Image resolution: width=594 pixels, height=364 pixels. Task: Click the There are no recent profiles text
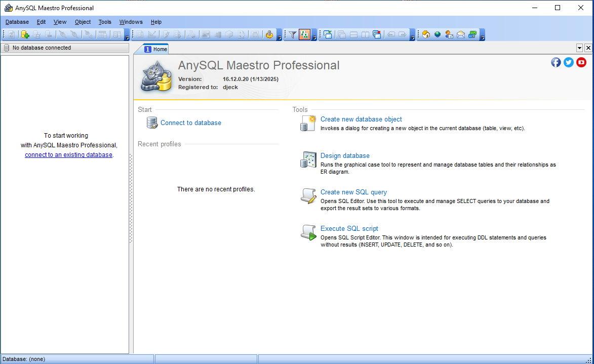(x=216, y=189)
